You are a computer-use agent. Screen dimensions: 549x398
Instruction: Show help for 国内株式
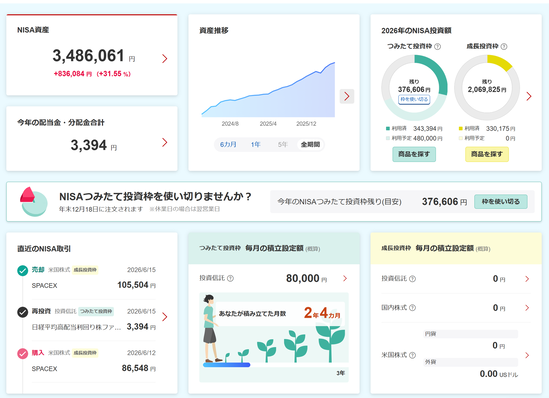pyautogui.click(x=412, y=308)
